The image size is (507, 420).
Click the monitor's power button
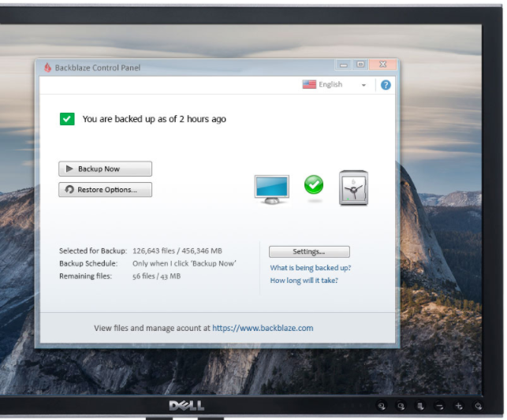pyautogui.click(x=479, y=406)
